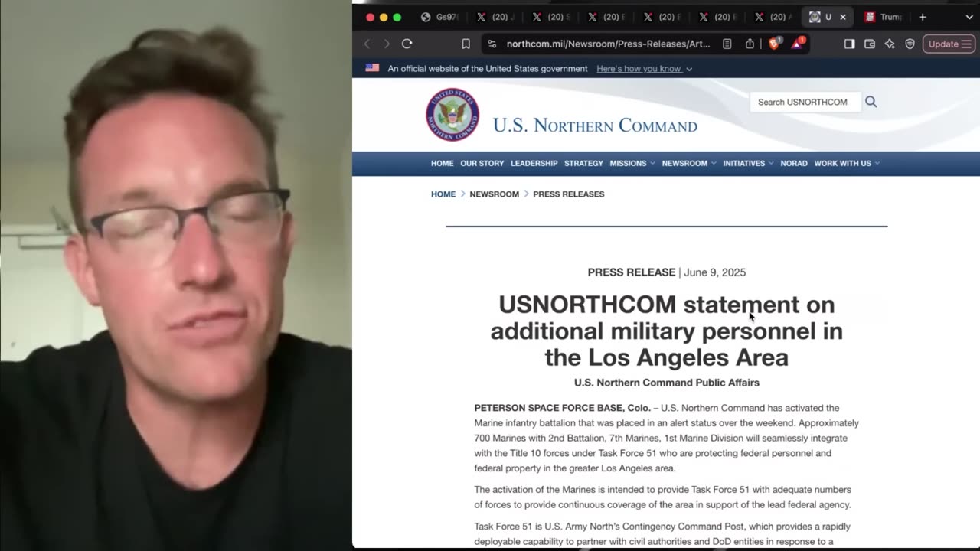Expand "Here's how you know" banner
Image resolution: width=980 pixels, height=551 pixels.
coord(644,69)
